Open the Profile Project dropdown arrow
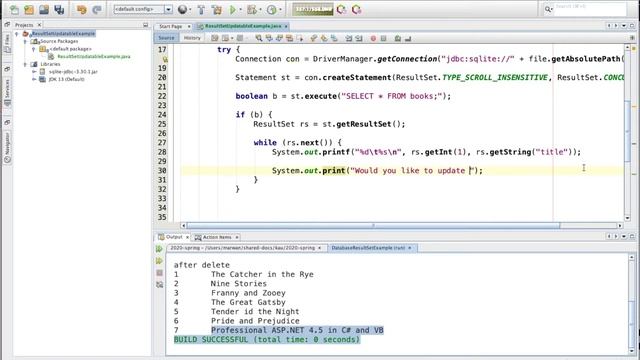Screen dimensions: 640x360 click(x=280, y=9)
